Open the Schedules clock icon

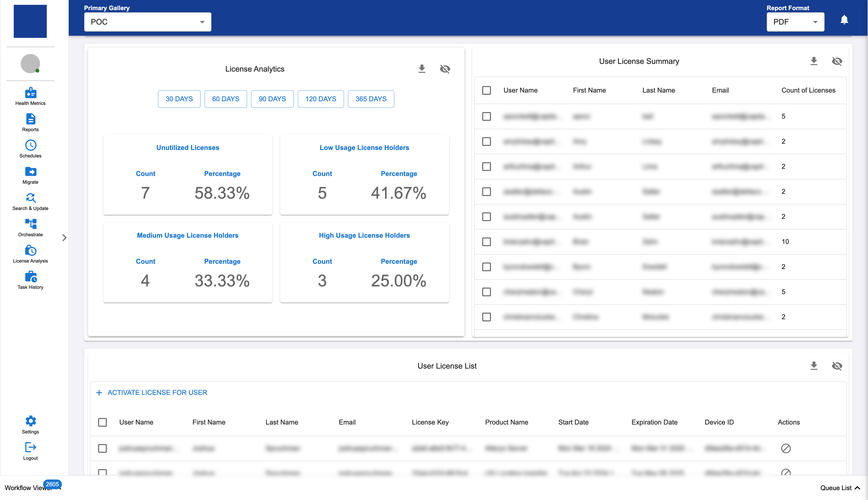tap(31, 145)
